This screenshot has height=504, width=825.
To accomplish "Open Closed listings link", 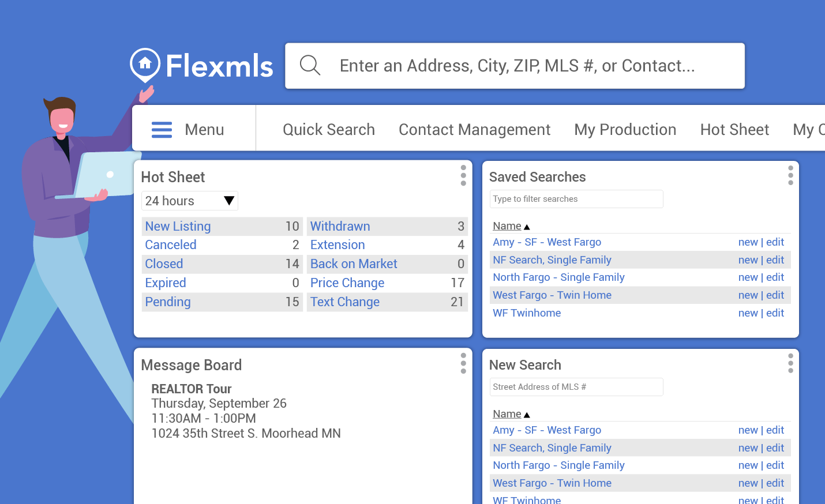I will (164, 264).
